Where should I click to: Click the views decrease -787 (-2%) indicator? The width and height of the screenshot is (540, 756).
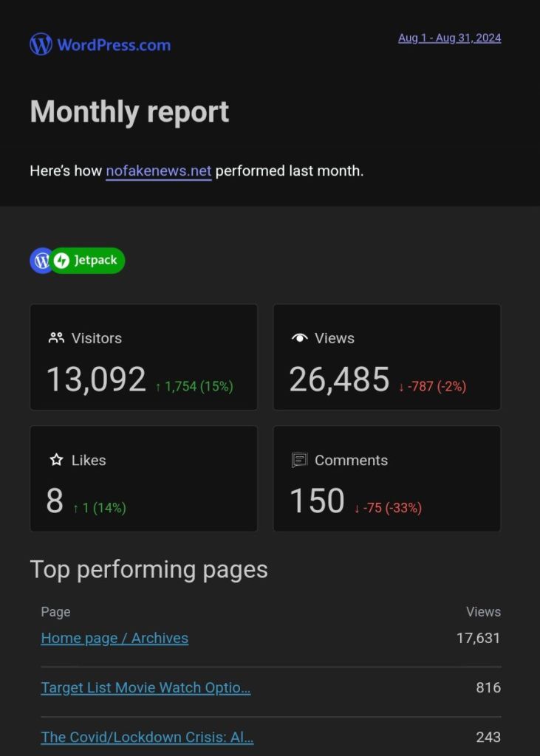[x=432, y=386]
